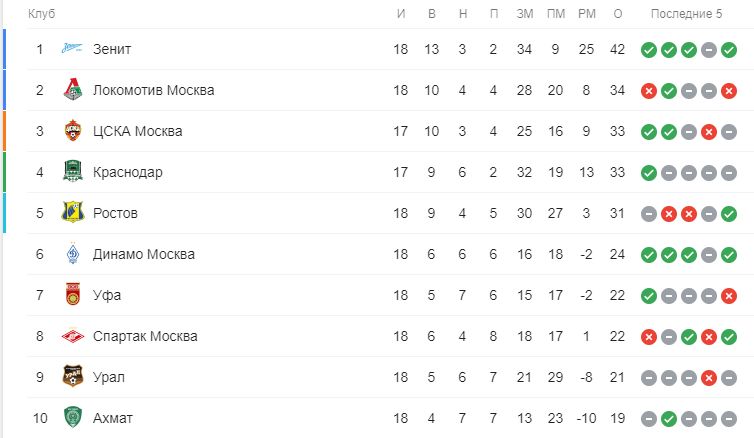
Task: Click Akhmat's green win result icon
Action: (669, 419)
